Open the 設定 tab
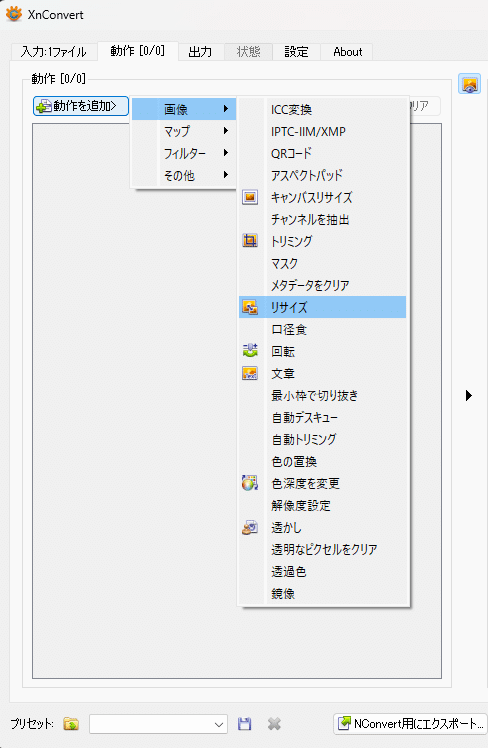The height and width of the screenshot is (748, 488). pos(296,52)
